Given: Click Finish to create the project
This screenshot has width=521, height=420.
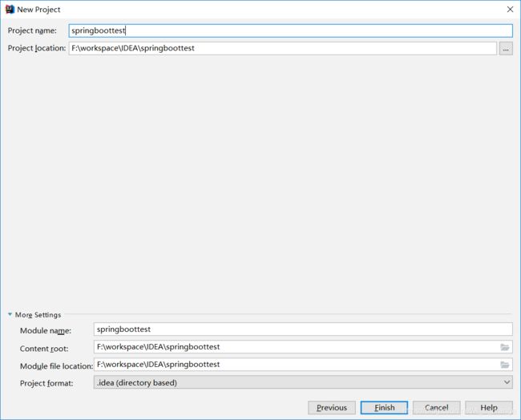Looking at the screenshot, I should point(384,407).
